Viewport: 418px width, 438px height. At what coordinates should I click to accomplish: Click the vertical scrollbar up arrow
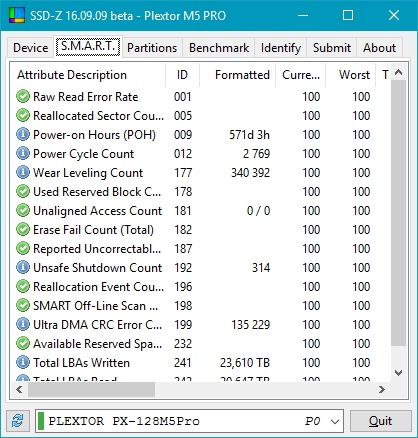tap(399, 72)
